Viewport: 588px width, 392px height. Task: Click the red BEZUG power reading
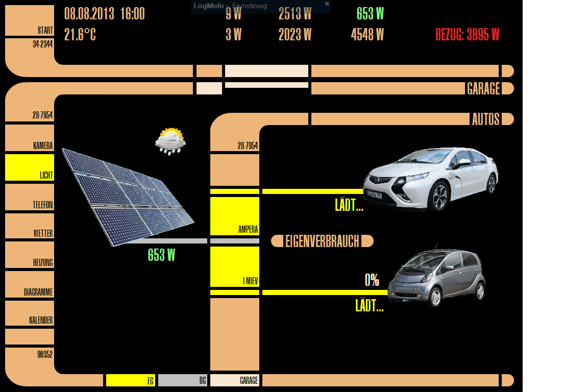click(x=467, y=35)
